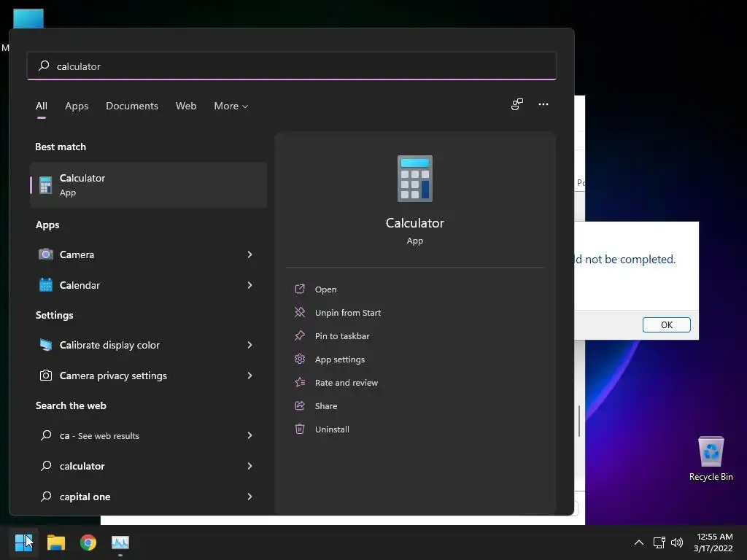Select the 'Calendar' app result text
Screen dimensions: 747x560
point(80,285)
